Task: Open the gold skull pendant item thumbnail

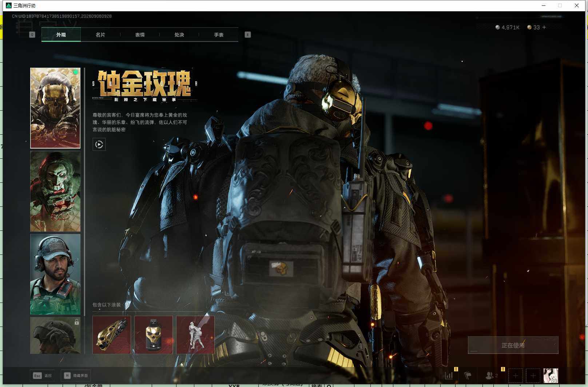Action: [x=154, y=335]
